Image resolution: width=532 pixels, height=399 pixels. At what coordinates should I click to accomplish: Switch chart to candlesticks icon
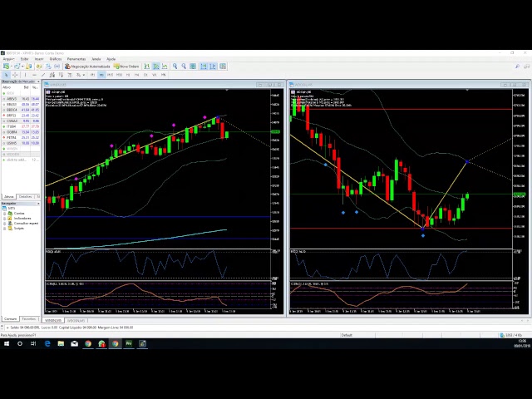click(x=156, y=66)
